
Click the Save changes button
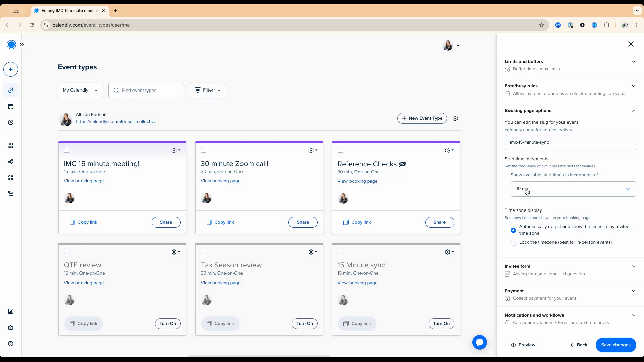615,345
